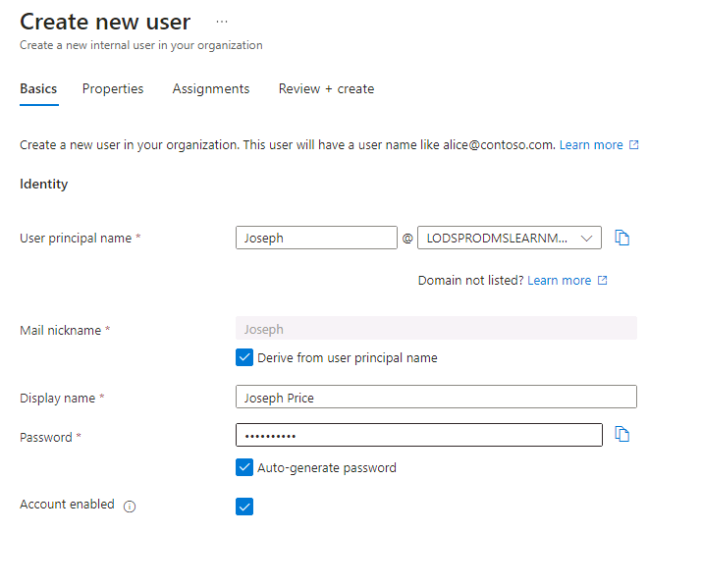
Task: Toggle the Account enabled checkbox
Action: [x=244, y=507]
